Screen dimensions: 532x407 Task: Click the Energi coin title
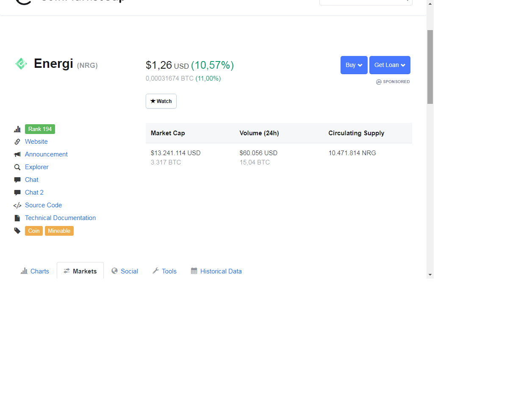pyautogui.click(x=53, y=64)
